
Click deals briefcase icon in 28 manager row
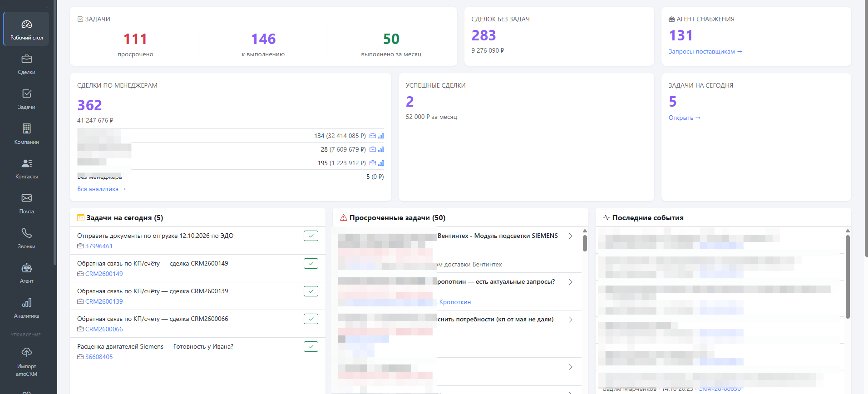click(x=373, y=149)
